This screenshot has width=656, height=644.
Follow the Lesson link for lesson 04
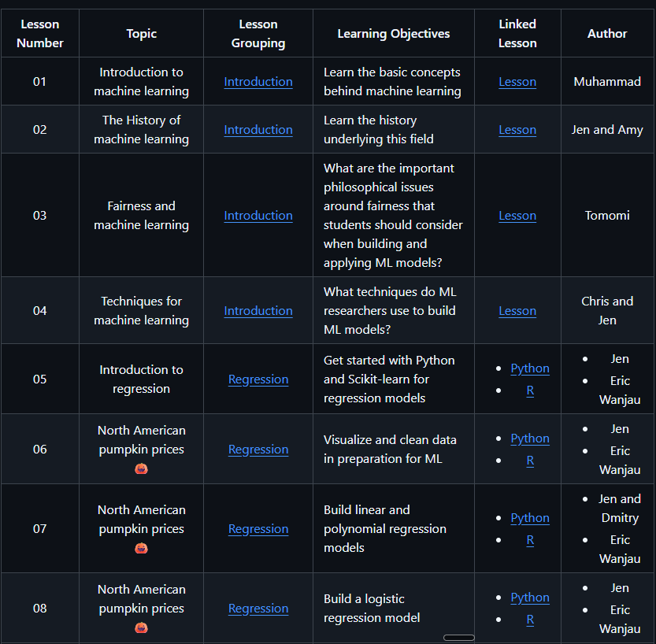point(517,311)
